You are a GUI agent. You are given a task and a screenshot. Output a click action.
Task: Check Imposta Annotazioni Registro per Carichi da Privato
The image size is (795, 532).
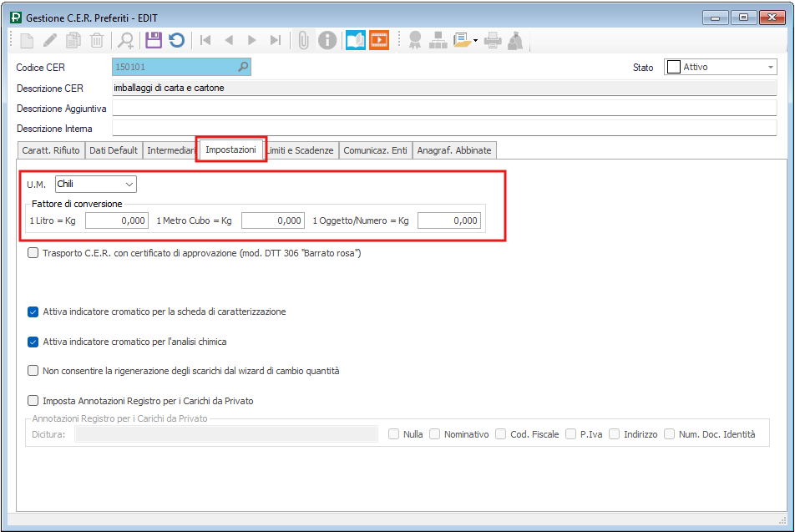(x=33, y=401)
